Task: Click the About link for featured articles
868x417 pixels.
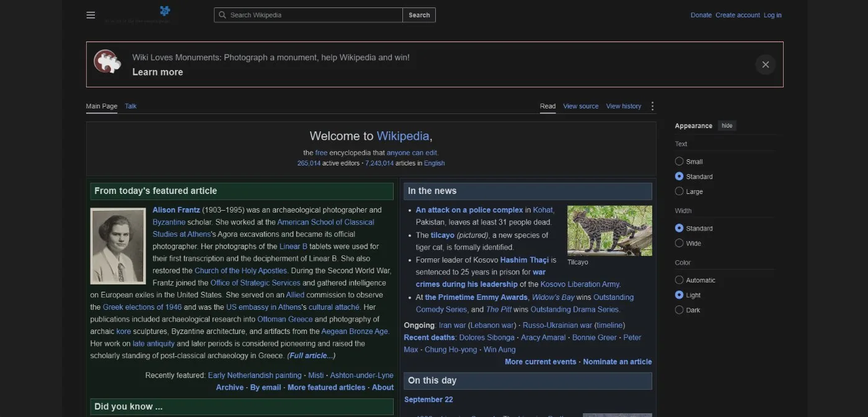Action: 383,387
